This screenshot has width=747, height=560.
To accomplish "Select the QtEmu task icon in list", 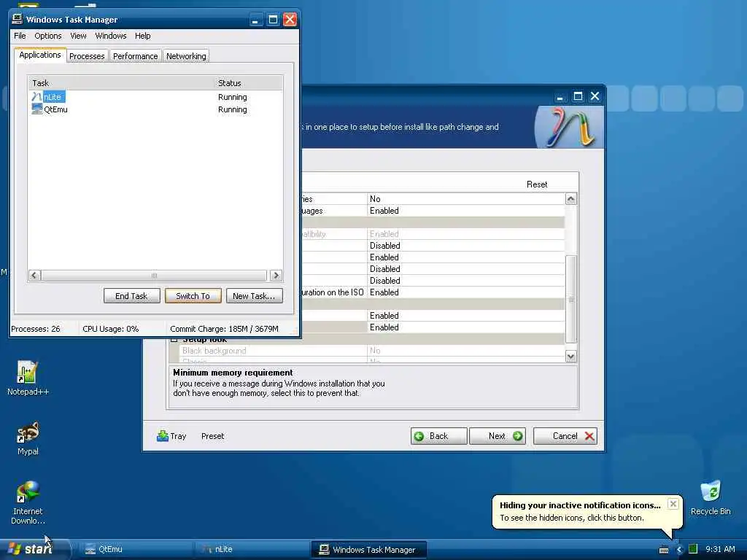I will [37, 109].
